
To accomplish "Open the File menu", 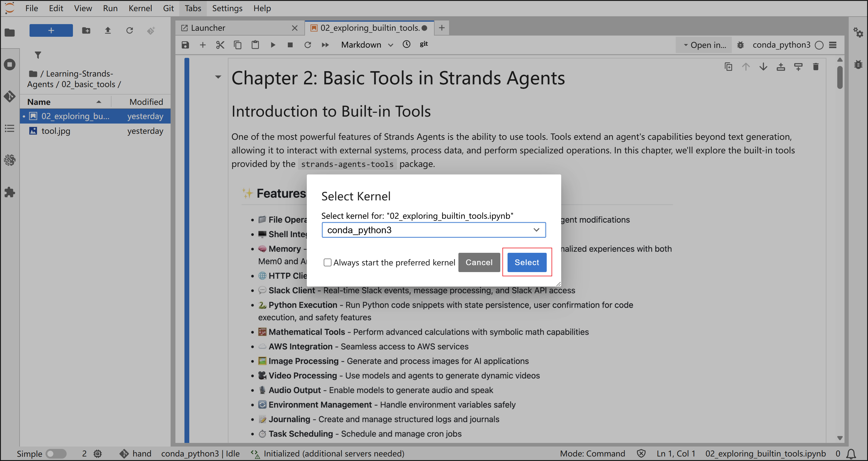I will 32,8.
